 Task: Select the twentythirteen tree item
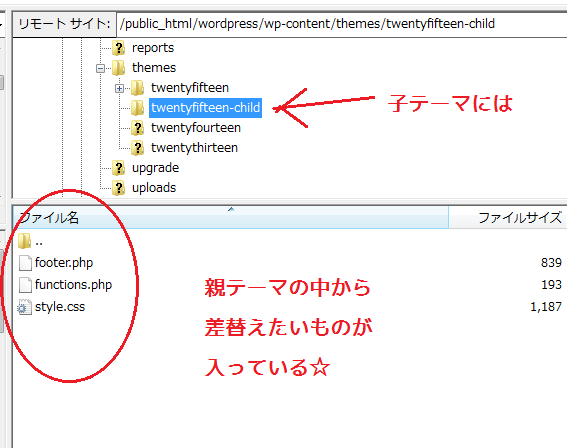coord(194,148)
